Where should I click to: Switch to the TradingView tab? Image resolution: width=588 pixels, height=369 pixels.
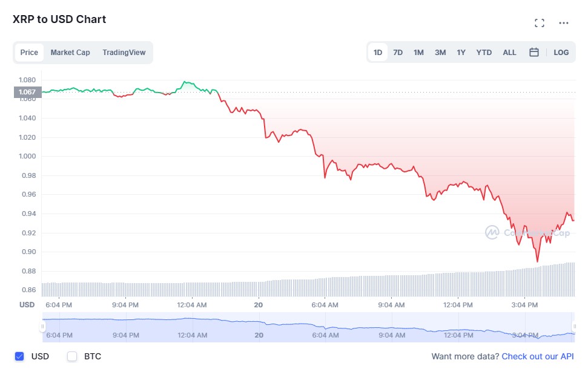click(124, 53)
